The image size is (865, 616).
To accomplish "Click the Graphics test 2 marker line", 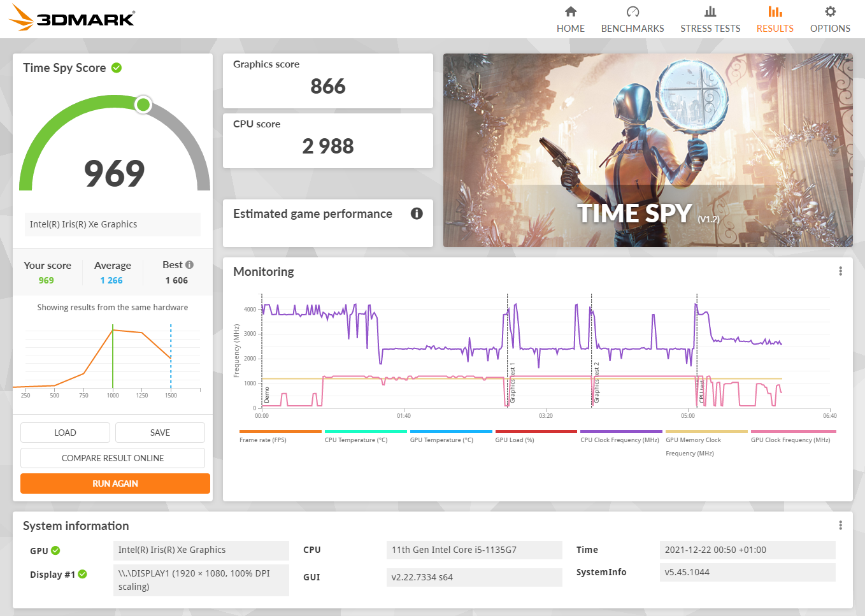I will (x=592, y=350).
